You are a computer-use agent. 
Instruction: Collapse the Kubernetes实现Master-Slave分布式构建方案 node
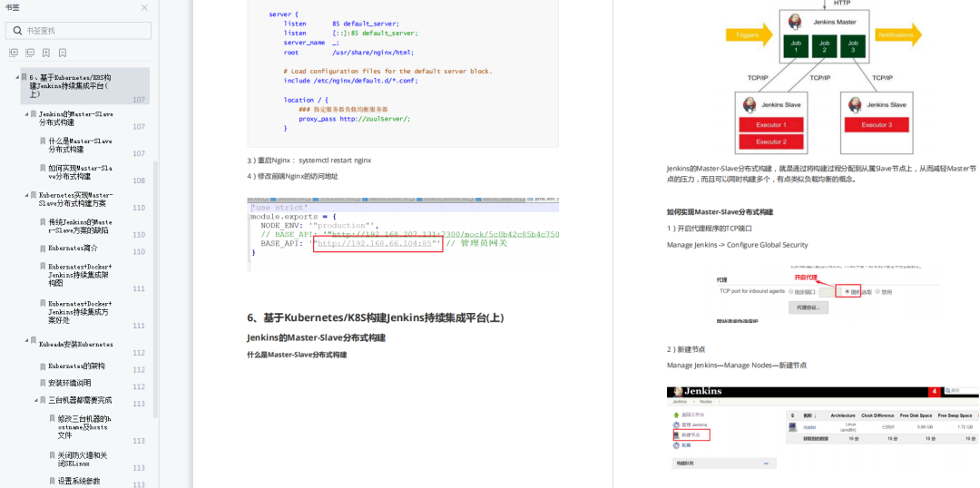pyautogui.click(x=26, y=195)
